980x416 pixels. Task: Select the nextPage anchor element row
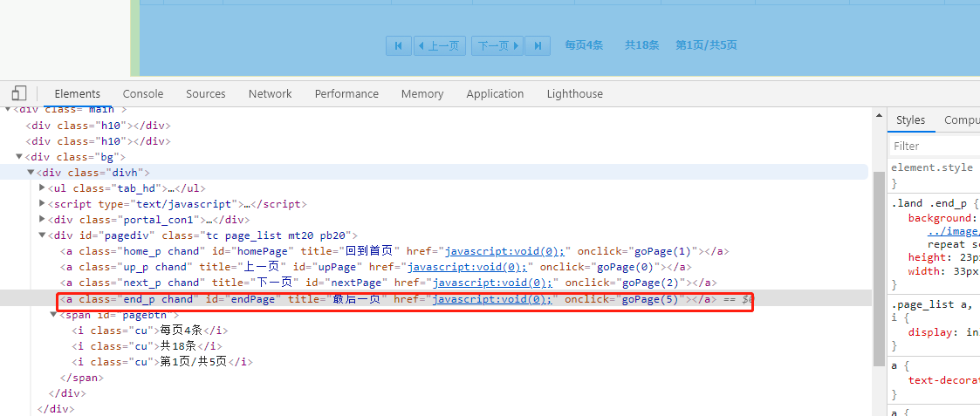pos(388,283)
